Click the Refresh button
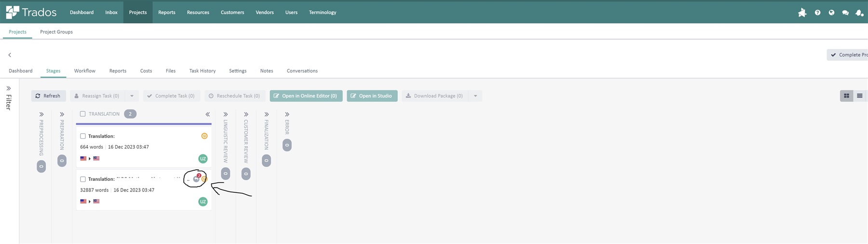This screenshot has width=868, height=244. click(x=49, y=96)
